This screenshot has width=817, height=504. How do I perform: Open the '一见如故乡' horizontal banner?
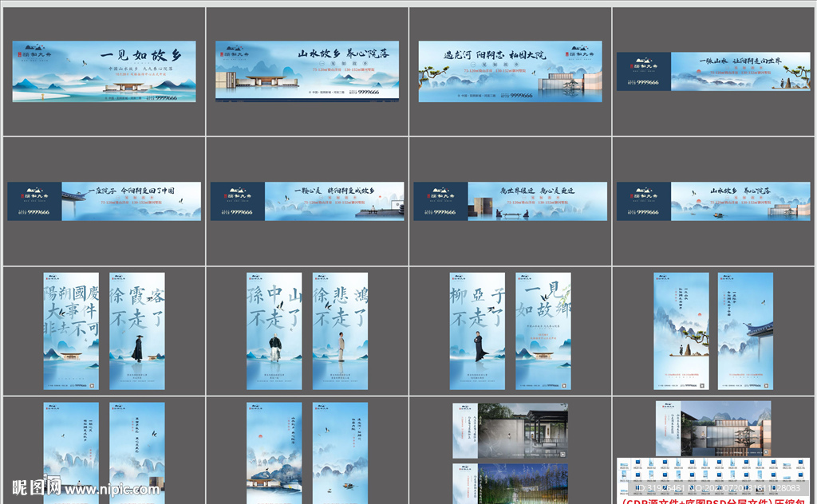point(104,71)
